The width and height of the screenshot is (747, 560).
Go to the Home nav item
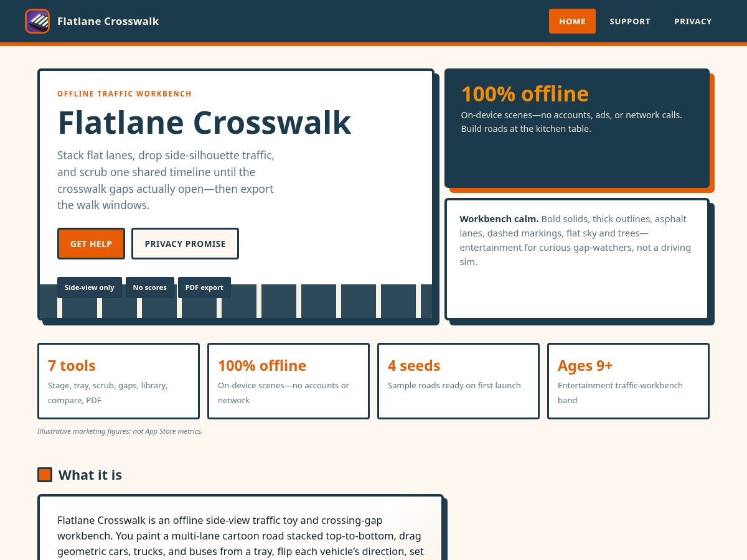pos(572,21)
